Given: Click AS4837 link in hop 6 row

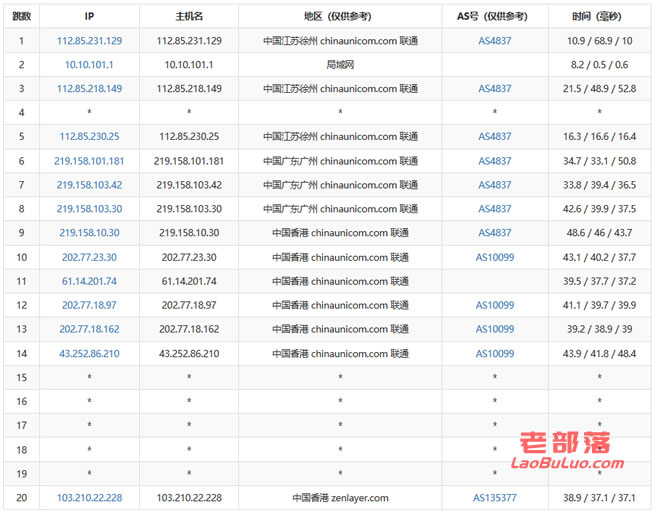Looking at the screenshot, I should (495, 161).
